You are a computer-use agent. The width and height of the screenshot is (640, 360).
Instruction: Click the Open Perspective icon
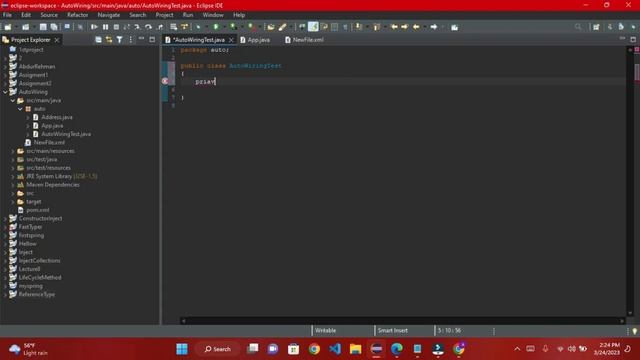tap(596, 27)
